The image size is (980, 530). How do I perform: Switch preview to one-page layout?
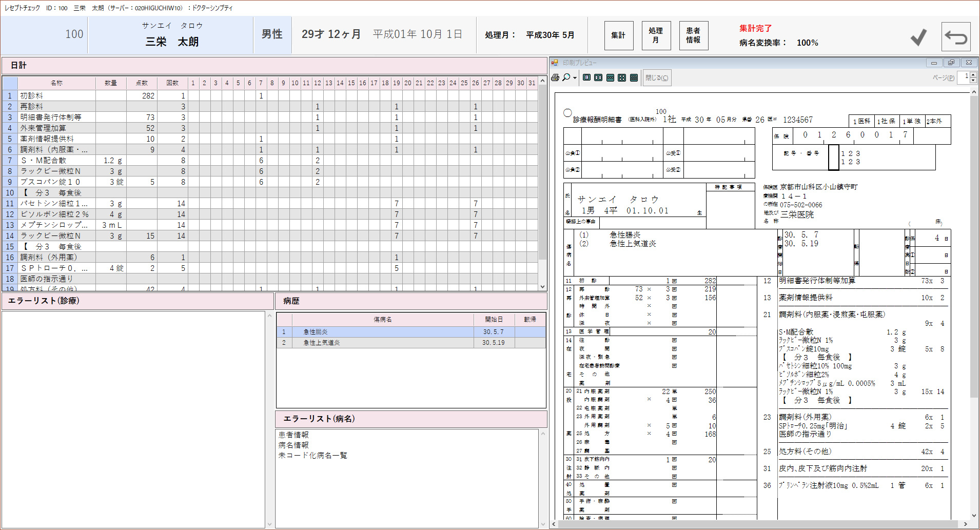(x=586, y=77)
